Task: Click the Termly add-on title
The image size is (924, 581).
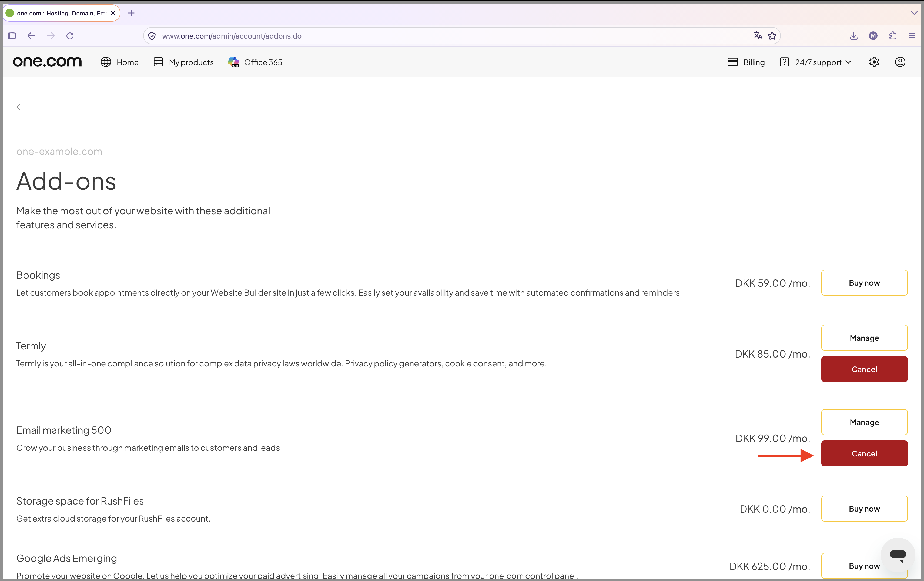Action: click(x=31, y=346)
